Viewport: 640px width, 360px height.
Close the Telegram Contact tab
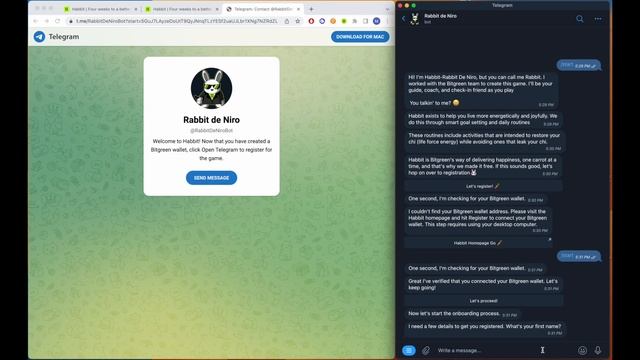coord(298,9)
